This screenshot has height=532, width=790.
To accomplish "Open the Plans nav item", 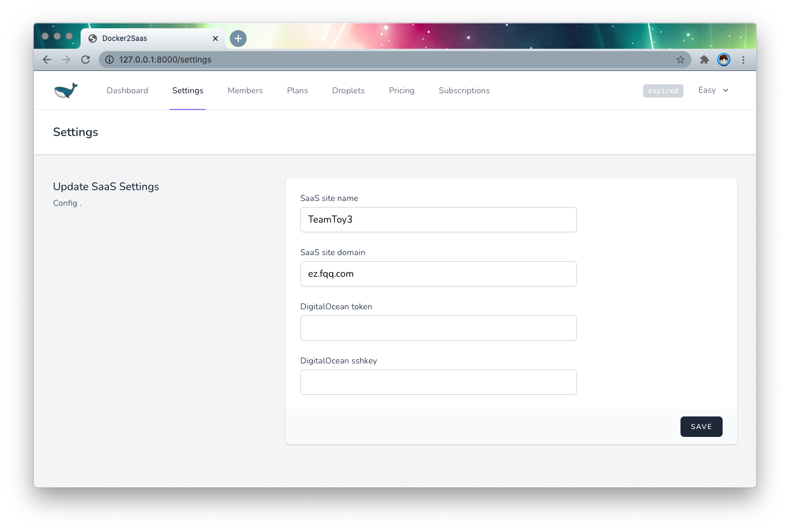I will click(297, 90).
